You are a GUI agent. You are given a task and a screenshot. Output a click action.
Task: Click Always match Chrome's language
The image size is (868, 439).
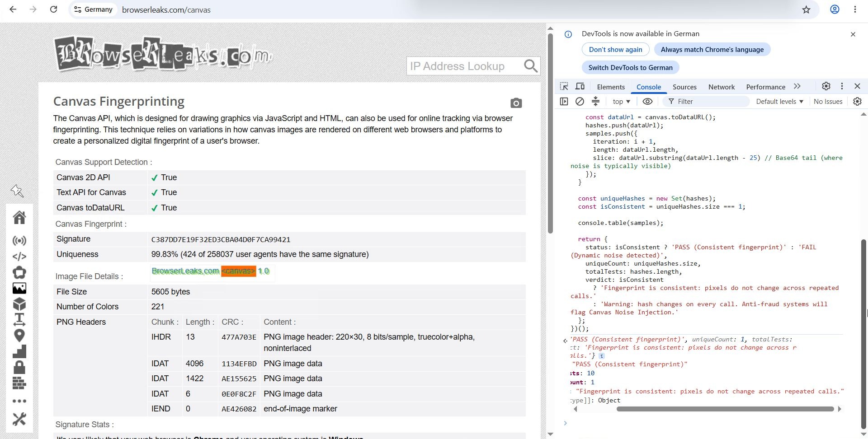click(712, 50)
